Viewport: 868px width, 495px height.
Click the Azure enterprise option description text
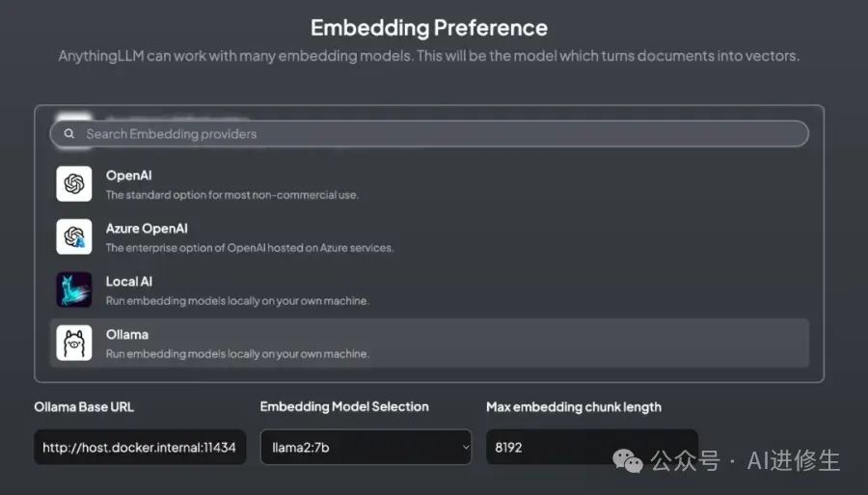(x=249, y=248)
